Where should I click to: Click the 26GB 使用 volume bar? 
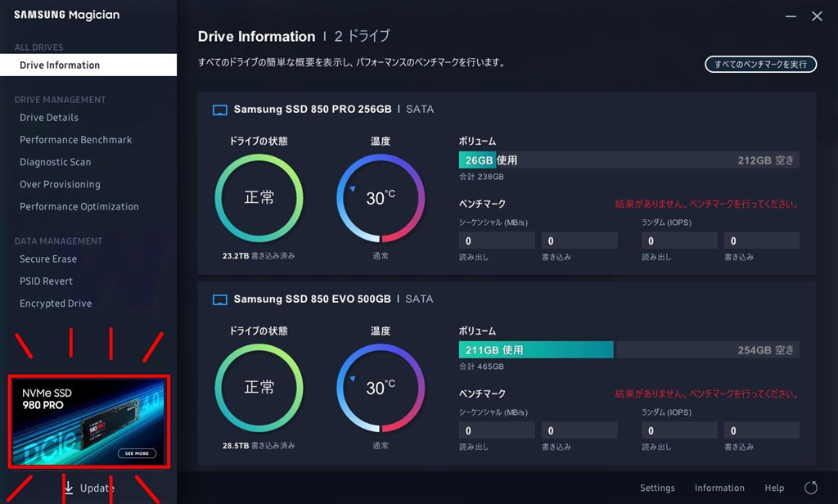629,160
